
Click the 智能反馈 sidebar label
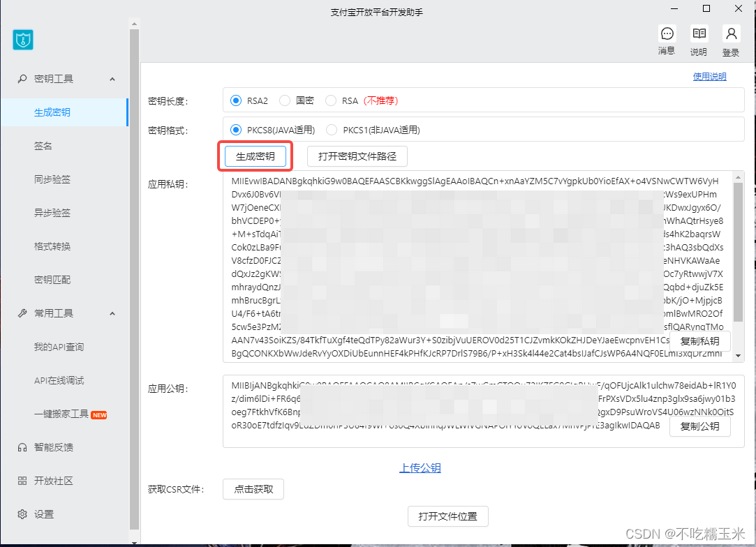point(54,447)
